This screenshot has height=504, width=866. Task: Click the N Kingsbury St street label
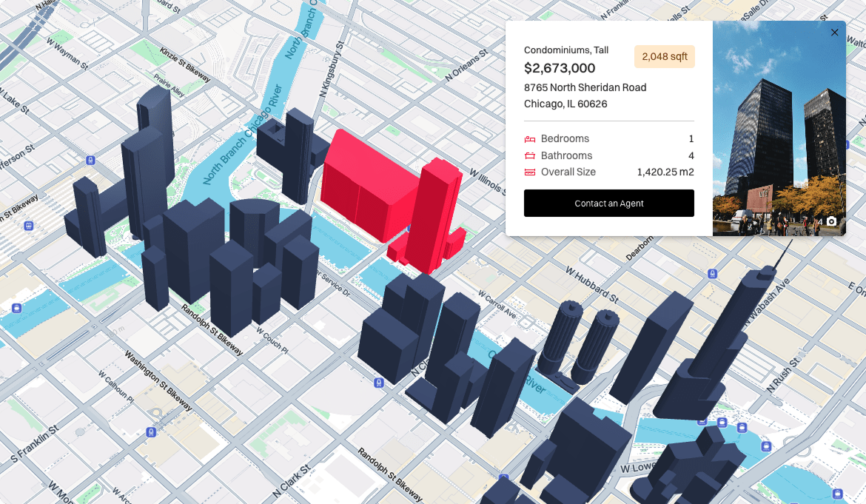tap(332, 69)
